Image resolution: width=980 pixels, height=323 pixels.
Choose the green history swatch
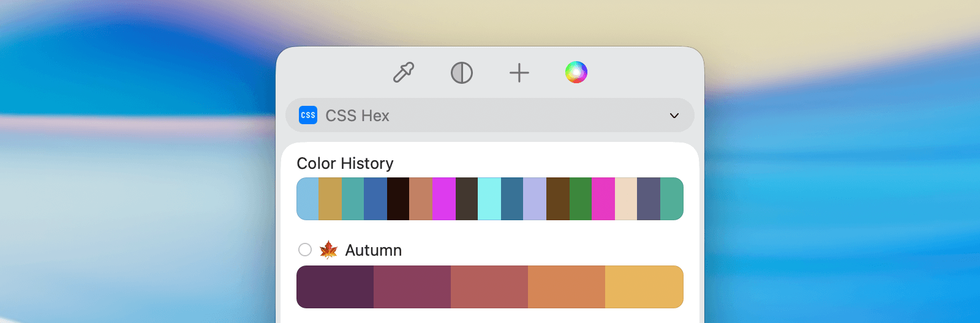[x=581, y=199]
